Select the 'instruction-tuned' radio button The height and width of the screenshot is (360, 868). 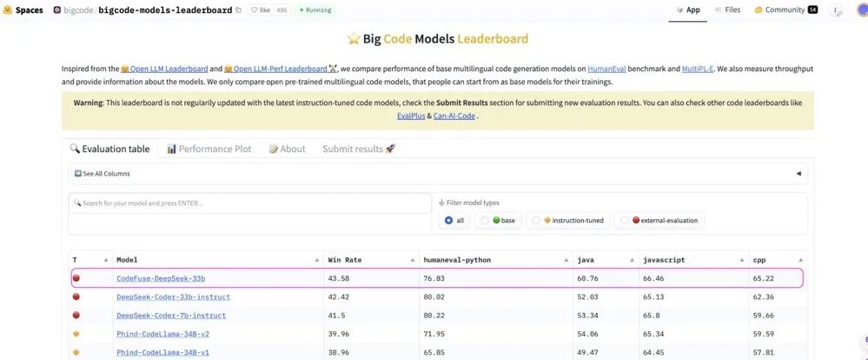535,220
